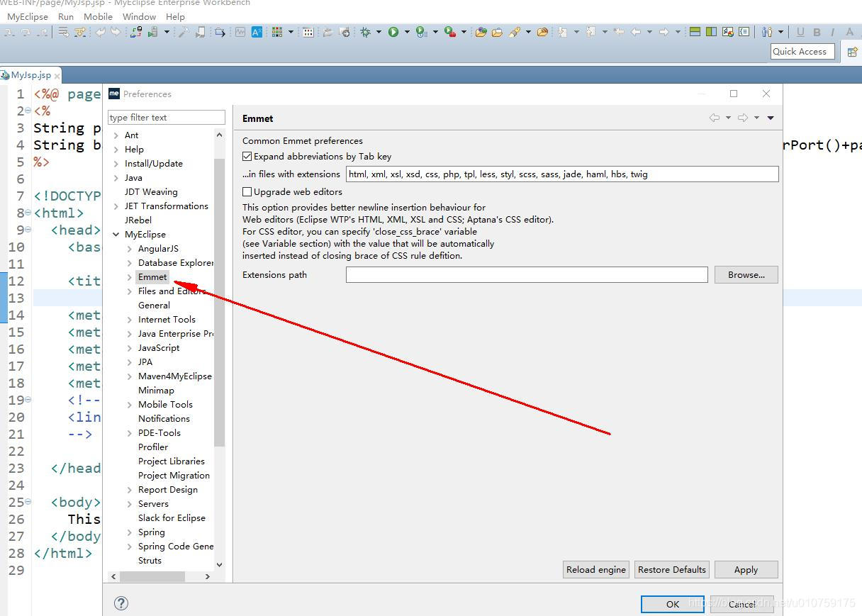Click Restore Defaults button
The width and height of the screenshot is (862, 616).
(x=672, y=569)
